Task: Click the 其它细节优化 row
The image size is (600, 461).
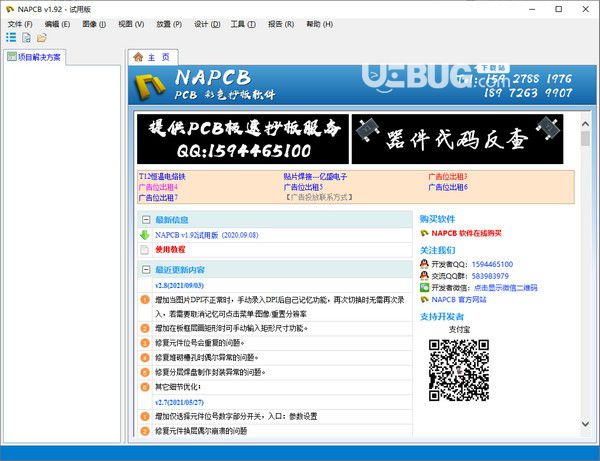Action: (x=276, y=387)
